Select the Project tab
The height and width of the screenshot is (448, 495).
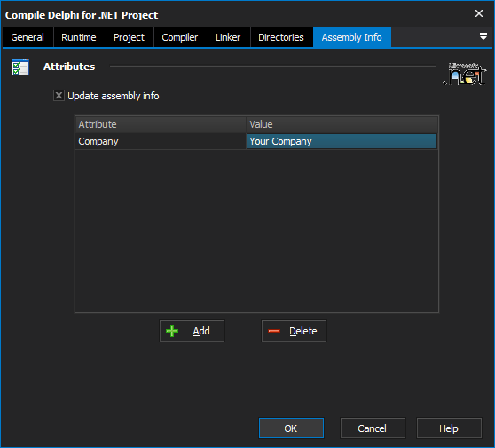(130, 37)
